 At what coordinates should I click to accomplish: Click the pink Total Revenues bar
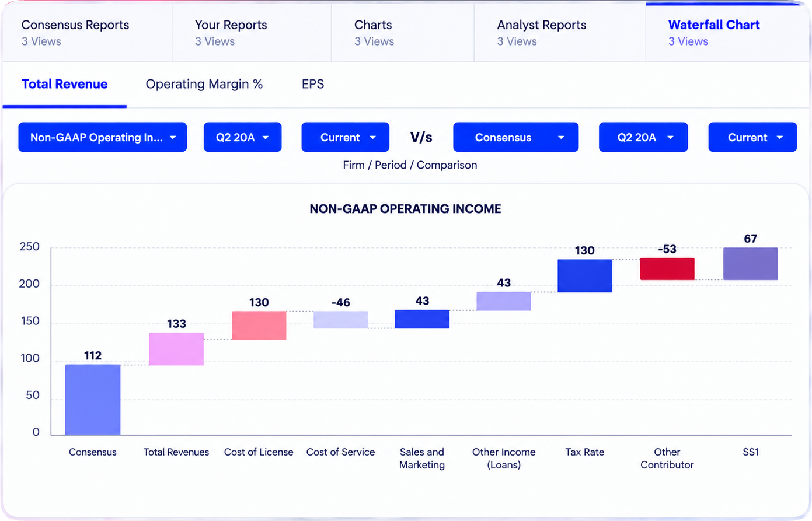click(x=176, y=349)
